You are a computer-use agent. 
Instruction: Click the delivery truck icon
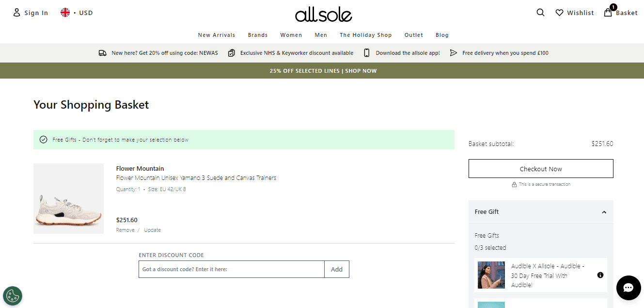click(x=102, y=53)
